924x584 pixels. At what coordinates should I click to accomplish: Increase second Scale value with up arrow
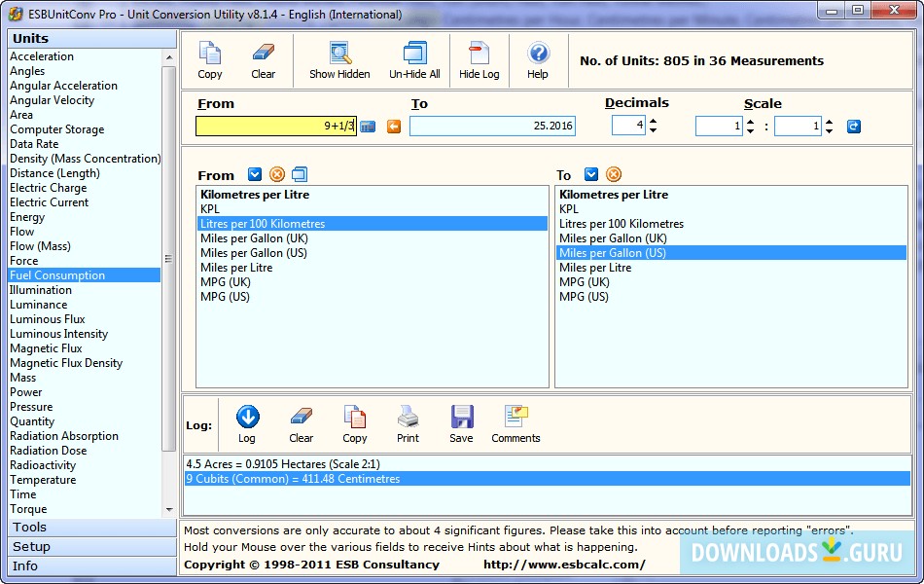(829, 122)
